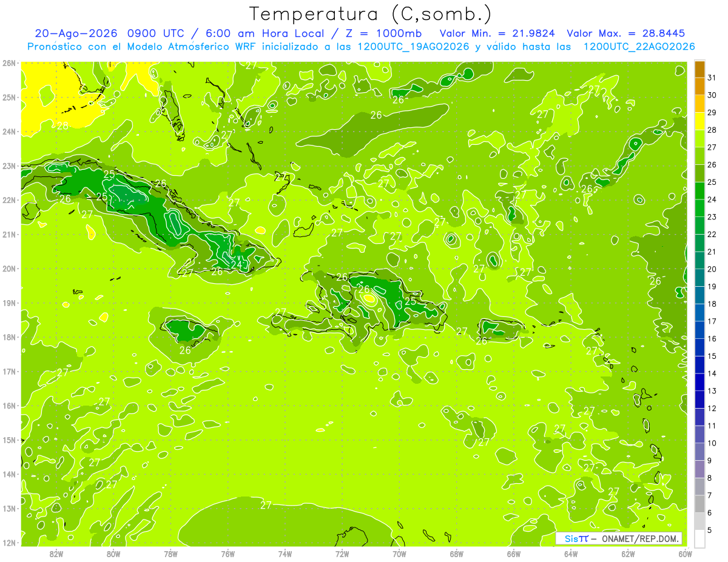Click the colorbar scale label '15'

click(712, 356)
